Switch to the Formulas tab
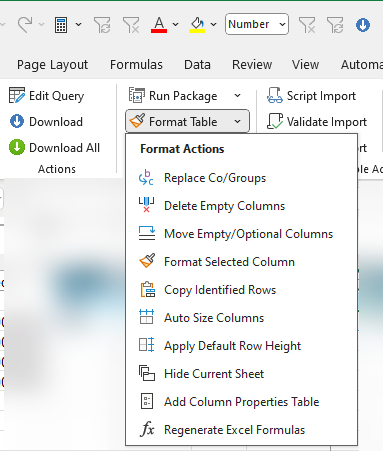 136,65
